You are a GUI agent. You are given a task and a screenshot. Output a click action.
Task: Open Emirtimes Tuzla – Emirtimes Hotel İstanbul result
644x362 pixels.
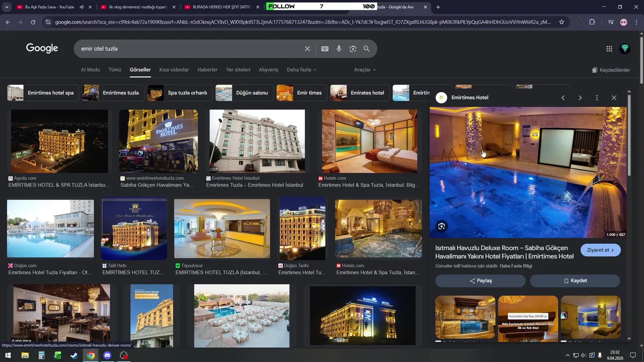pos(255,185)
